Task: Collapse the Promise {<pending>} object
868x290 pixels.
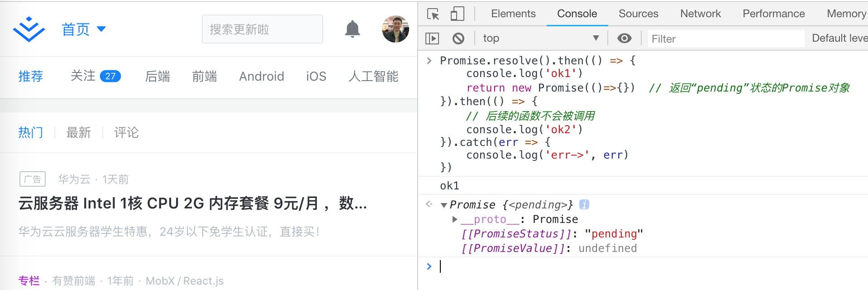Action: coord(444,204)
